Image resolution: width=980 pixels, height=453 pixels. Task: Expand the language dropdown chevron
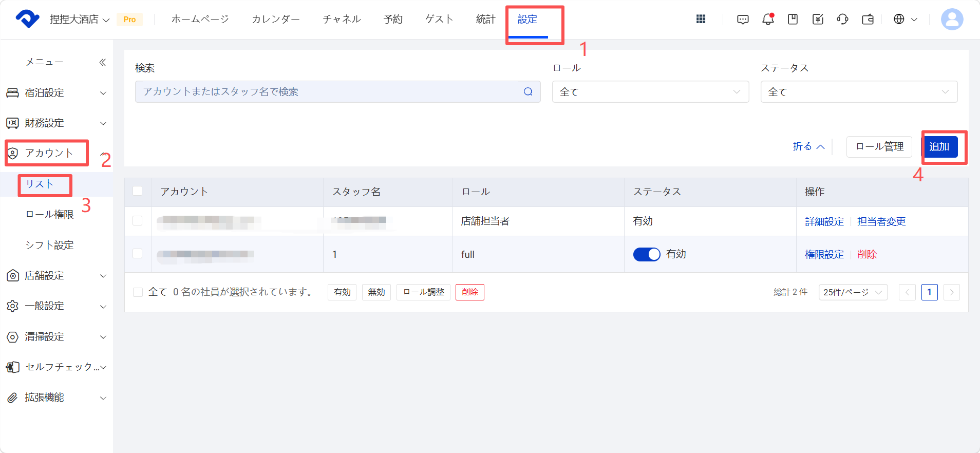pyautogui.click(x=914, y=20)
